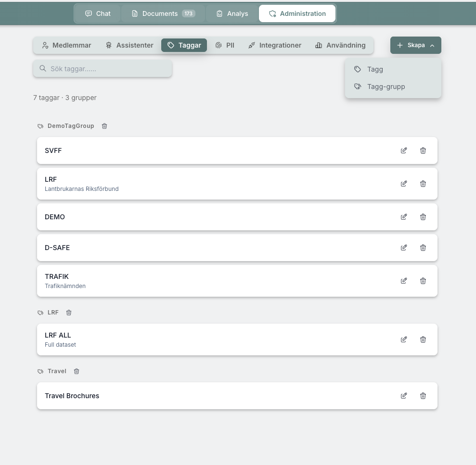This screenshot has height=465, width=476.
Task: Open the Assistenter section
Action: pos(129,45)
